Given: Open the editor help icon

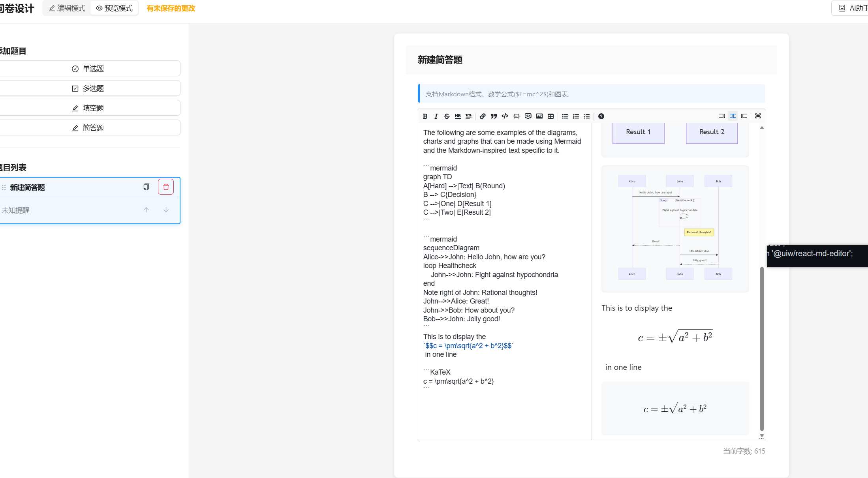Looking at the screenshot, I should 601,116.
